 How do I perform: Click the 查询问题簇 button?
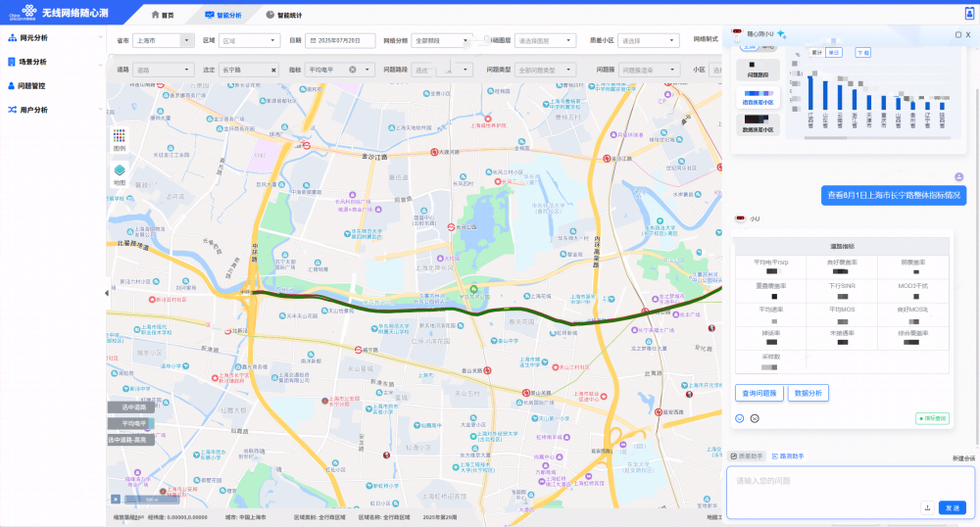(x=759, y=393)
